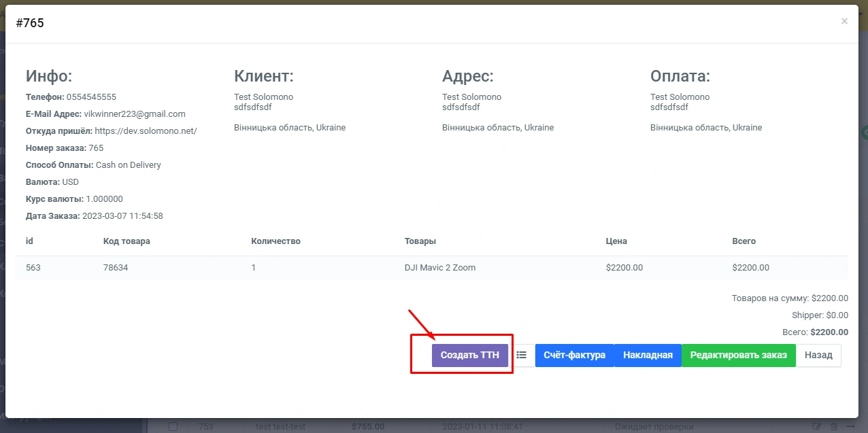
Task: Click the Накладная button
Action: (648, 355)
